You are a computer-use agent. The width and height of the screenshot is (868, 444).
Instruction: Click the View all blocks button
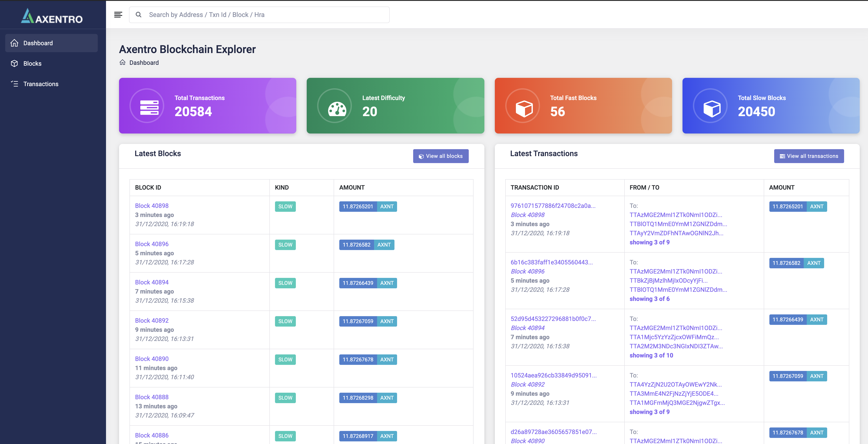[x=441, y=156]
